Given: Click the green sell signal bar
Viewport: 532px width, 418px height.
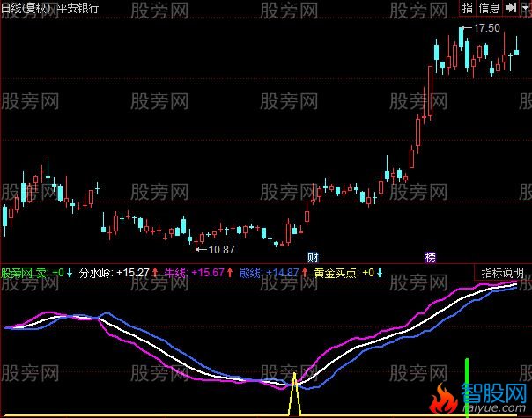Looking at the screenshot, I should pos(467,387).
